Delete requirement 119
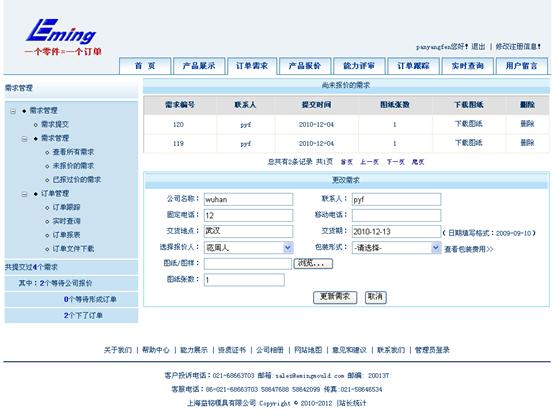This screenshot has width=553, height=417. pos(527,143)
